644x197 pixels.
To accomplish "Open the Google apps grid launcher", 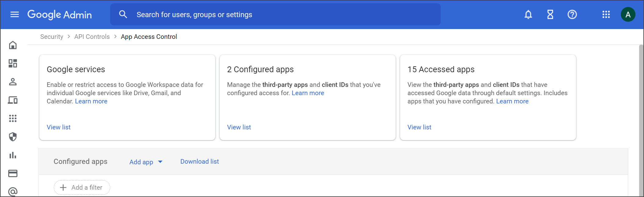I will click(x=606, y=14).
